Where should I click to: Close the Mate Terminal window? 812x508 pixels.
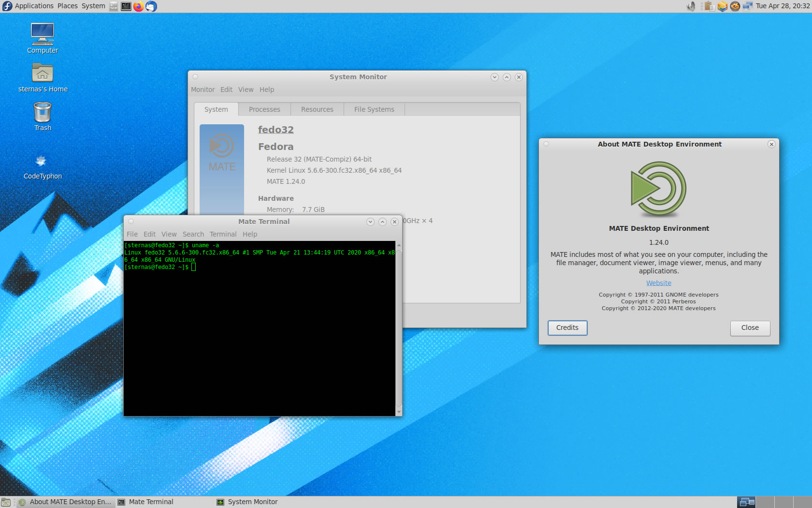point(394,222)
